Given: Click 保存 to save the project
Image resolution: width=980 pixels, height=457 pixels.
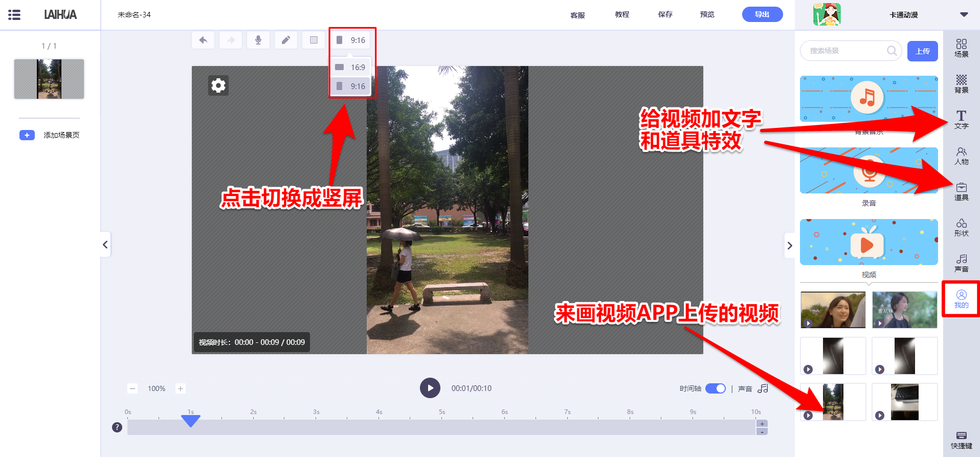Looking at the screenshot, I should [x=665, y=14].
